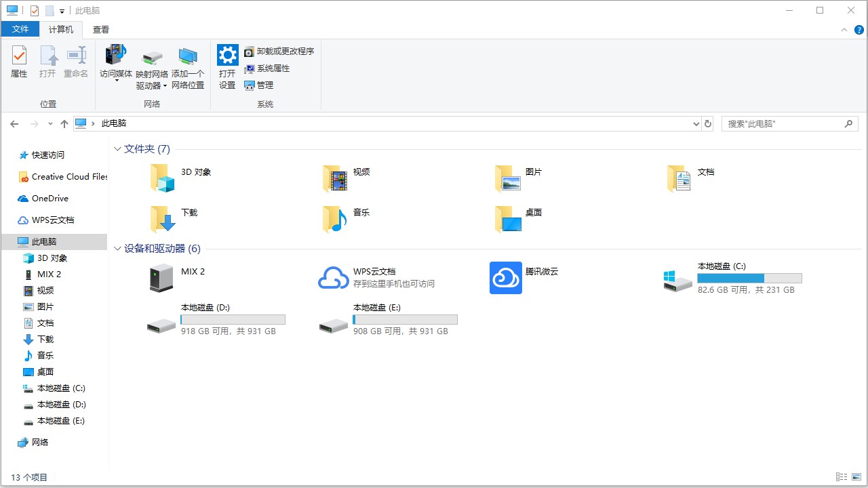Click the greyed 重命名 ribbon button
868x488 pixels.
point(76,62)
